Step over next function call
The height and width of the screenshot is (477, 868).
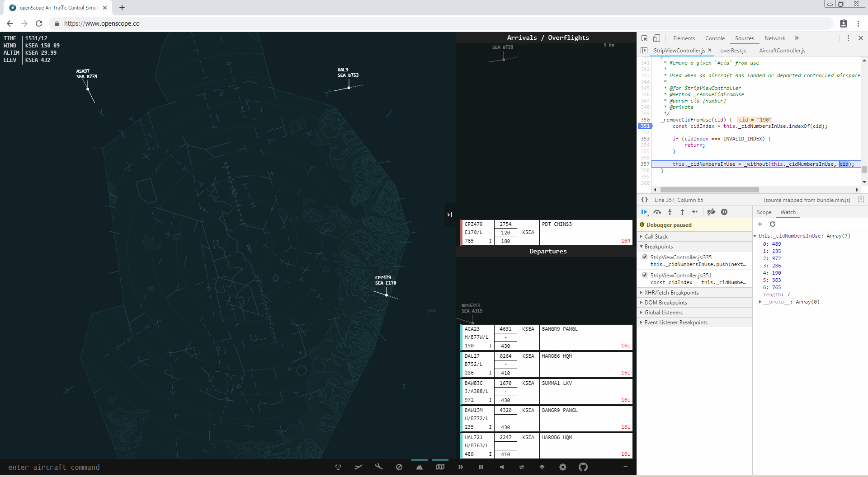coord(657,212)
